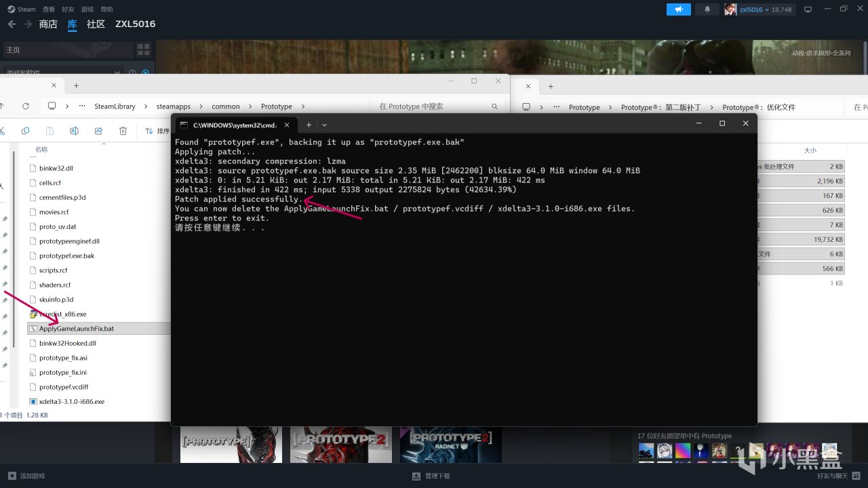This screenshot has height=488, width=868.
Task: Open Steam downloads manager icon
Action: point(416,476)
